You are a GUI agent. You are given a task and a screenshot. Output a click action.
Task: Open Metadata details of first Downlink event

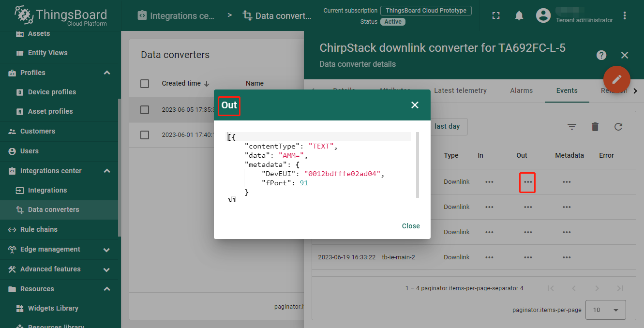567,182
